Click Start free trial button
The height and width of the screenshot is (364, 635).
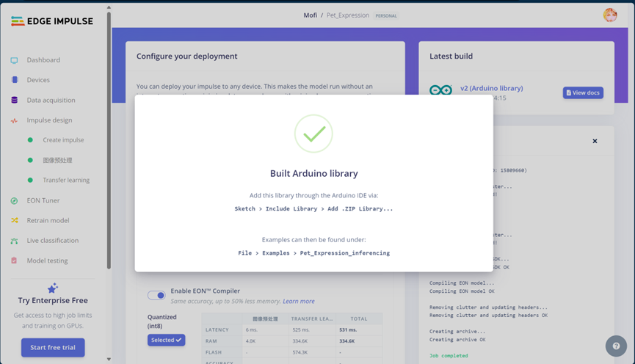(x=53, y=347)
